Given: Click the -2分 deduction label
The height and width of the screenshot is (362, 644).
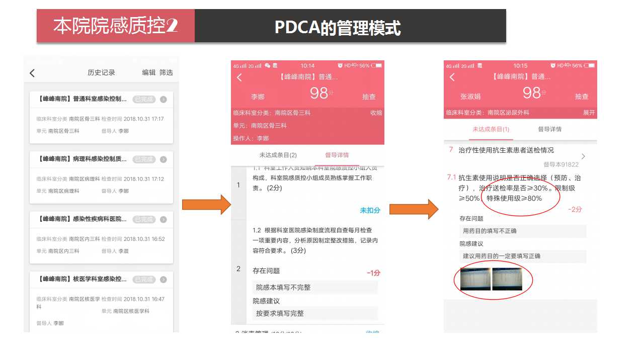Looking at the screenshot, I should 575,210.
